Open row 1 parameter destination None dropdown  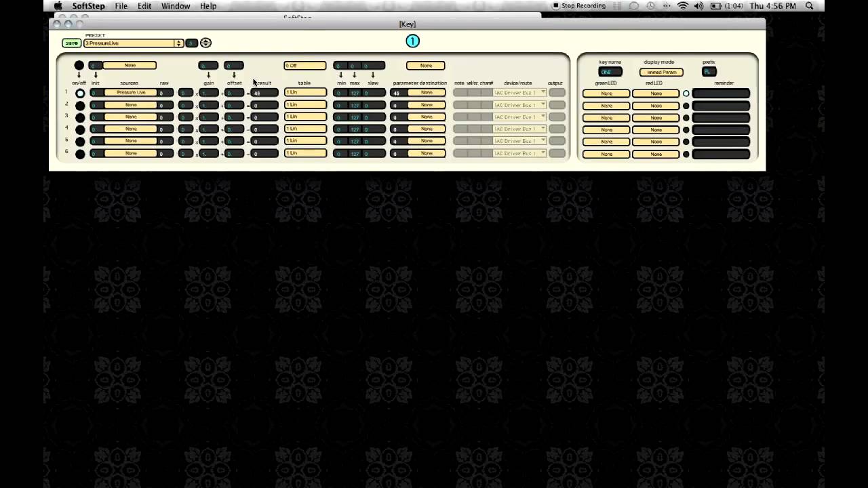426,93
